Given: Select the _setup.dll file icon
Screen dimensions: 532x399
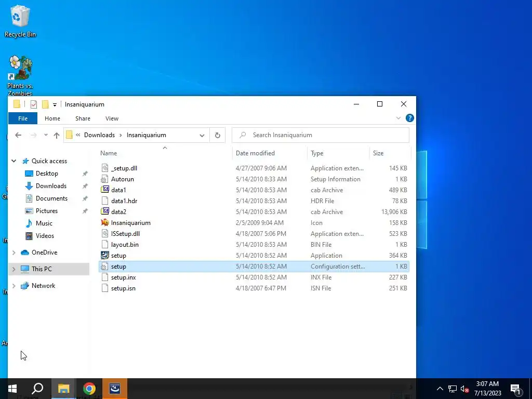Looking at the screenshot, I should 105,168.
